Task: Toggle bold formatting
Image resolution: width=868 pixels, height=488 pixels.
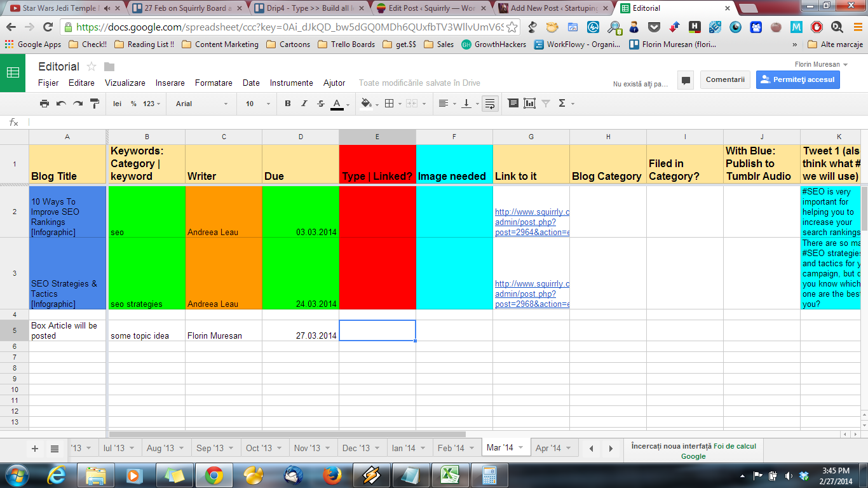Action: click(288, 104)
